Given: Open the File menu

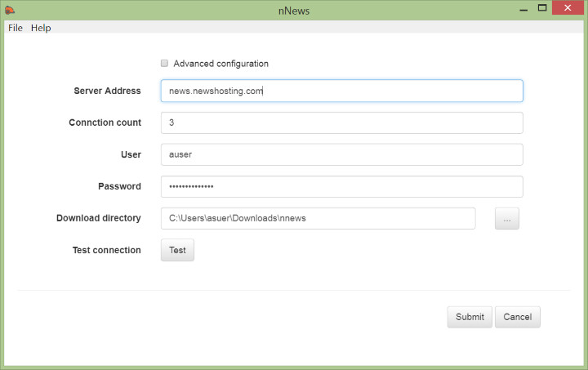Looking at the screenshot, I should 16,28.
